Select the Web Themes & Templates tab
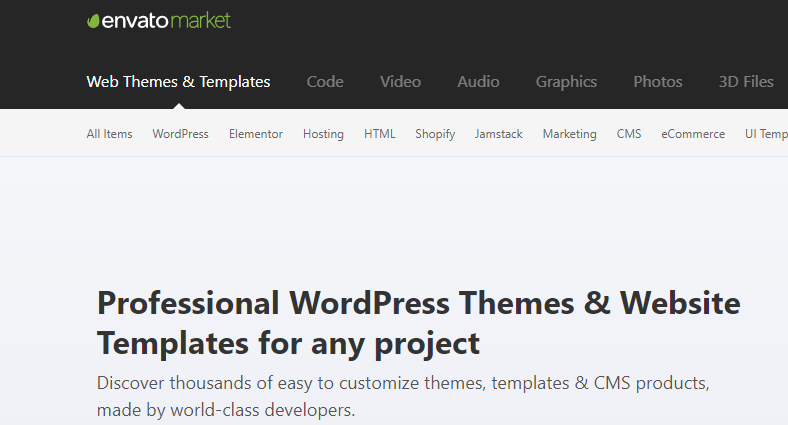Screen dimensions: 788x425 (178, 82)
